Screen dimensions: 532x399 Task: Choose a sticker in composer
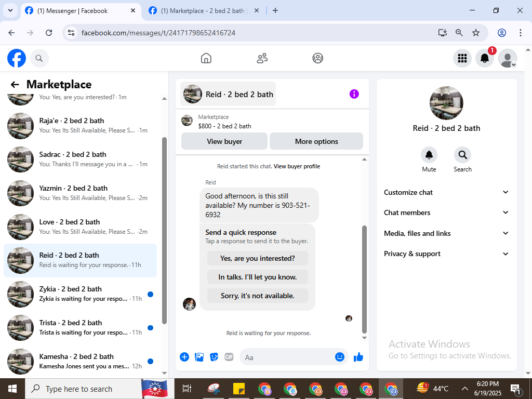[x=214, y=357]
